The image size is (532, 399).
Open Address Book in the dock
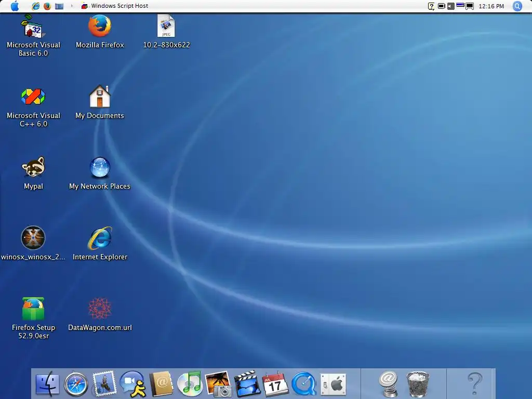click(162, 384)
